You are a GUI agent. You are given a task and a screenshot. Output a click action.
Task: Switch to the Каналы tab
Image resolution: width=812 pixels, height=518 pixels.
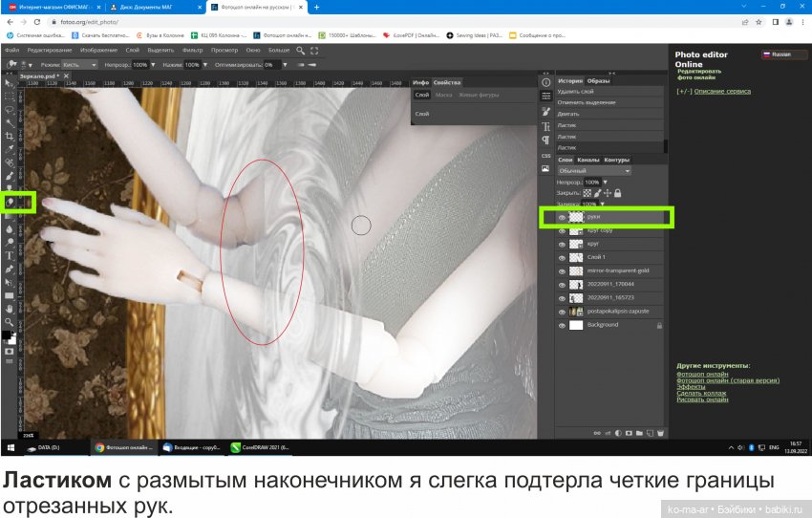pyautogui.click(x=588, y=160)
